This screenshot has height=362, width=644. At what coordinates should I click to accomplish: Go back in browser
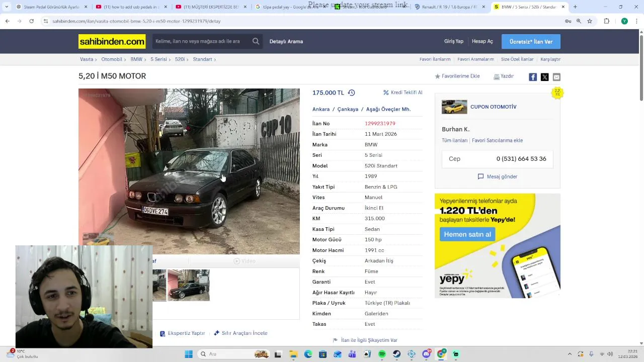7,21
